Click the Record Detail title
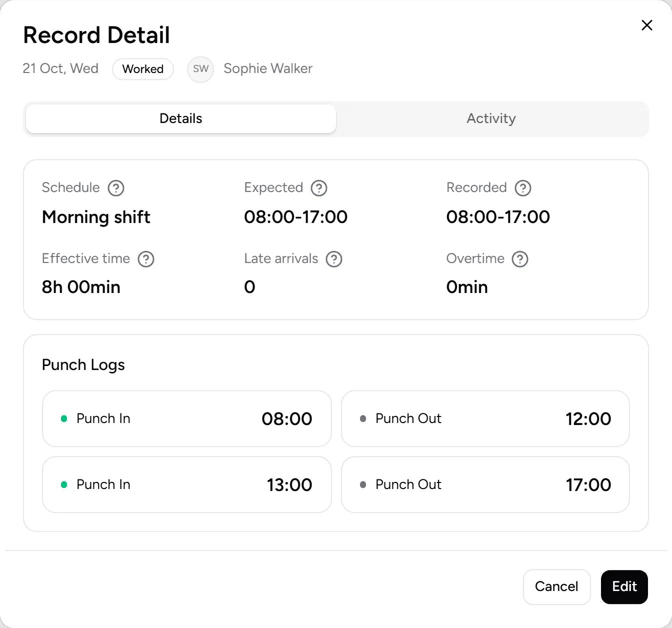This screenshot has width=672, height=628. click(x=96, y=35)
